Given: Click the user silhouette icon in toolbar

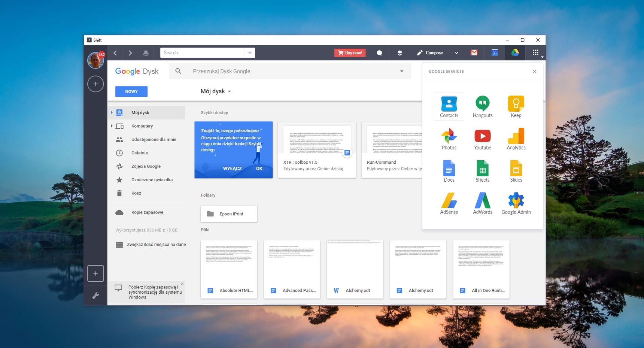Looking at the screenshot, I should [146, 53].
